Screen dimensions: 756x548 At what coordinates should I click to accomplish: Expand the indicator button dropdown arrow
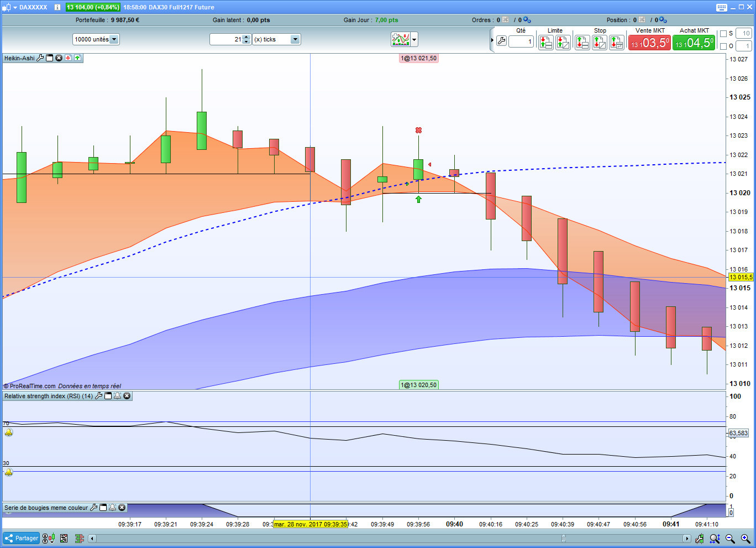pyautogui.click(x=414, y=39)
